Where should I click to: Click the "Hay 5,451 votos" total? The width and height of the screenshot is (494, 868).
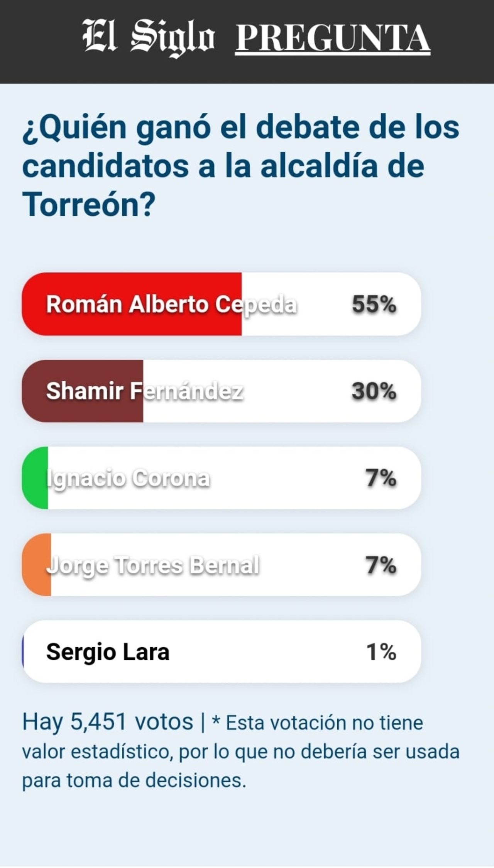tap(108, 722)
